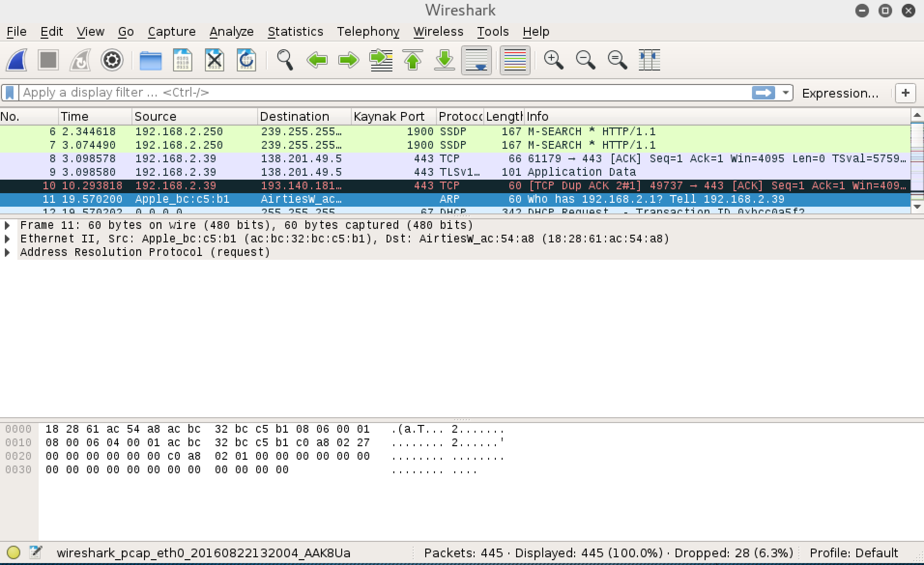
Task: Jump to first packet icon
Action: tap(413, 60)
